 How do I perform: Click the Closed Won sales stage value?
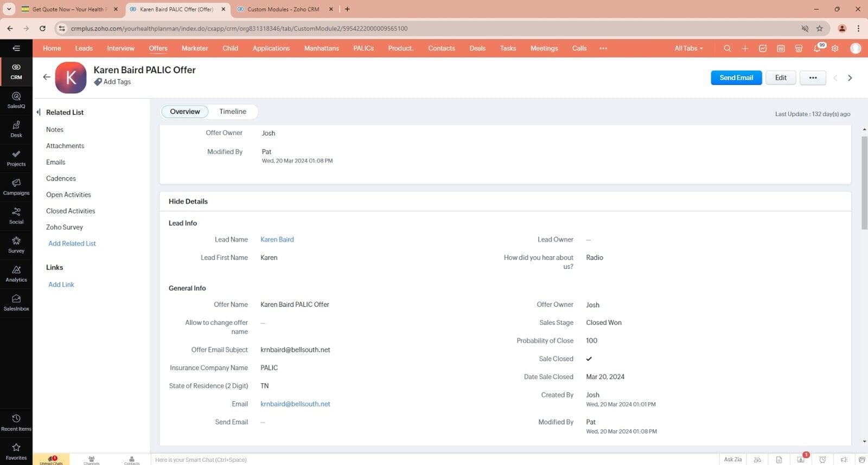click(x=604, y=322)
